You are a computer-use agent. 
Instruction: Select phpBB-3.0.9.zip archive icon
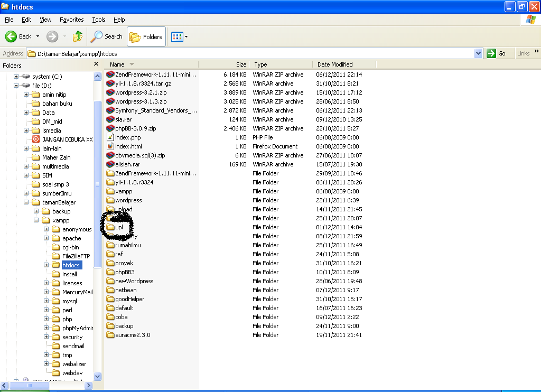click(x=110, y=128)
